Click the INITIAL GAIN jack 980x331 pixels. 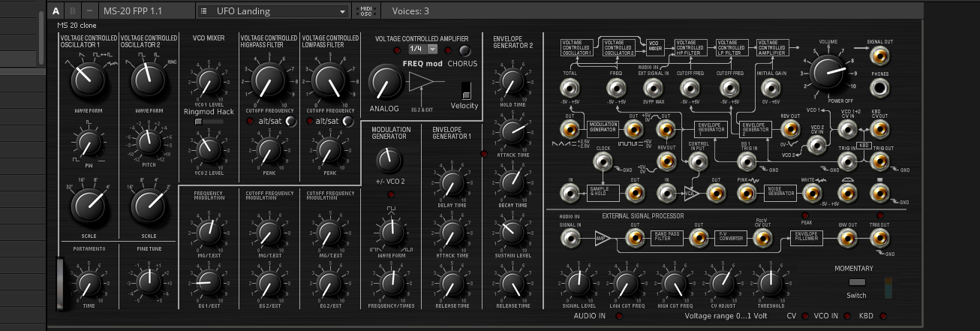(770, 89)
